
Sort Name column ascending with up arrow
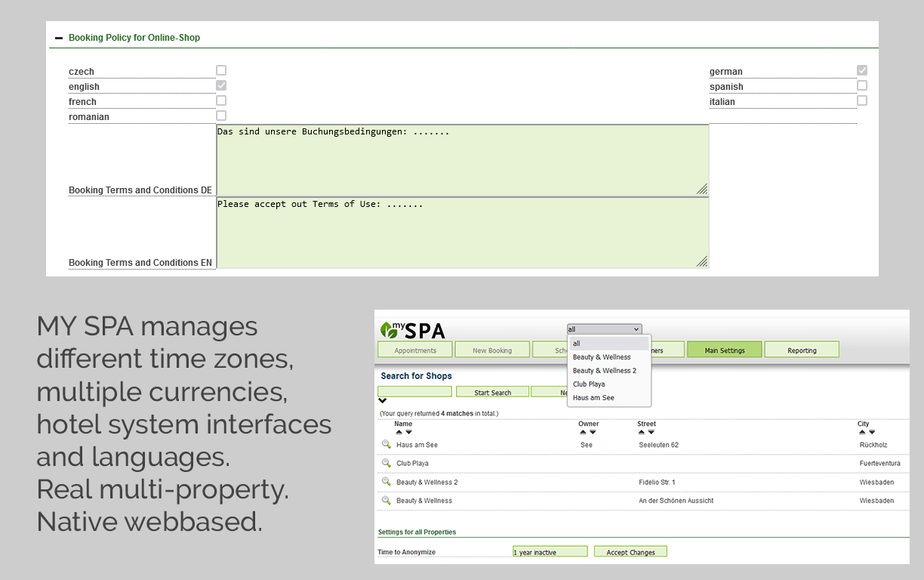point(399,432)
